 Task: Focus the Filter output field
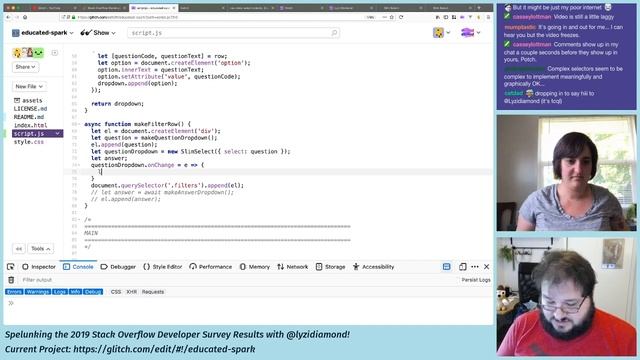tap(237, 280)
